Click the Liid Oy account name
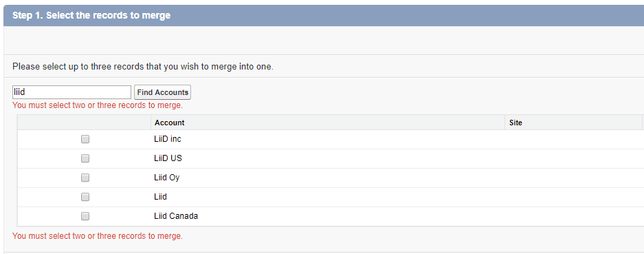Screen dimensions: 644x254 [167, 178]
